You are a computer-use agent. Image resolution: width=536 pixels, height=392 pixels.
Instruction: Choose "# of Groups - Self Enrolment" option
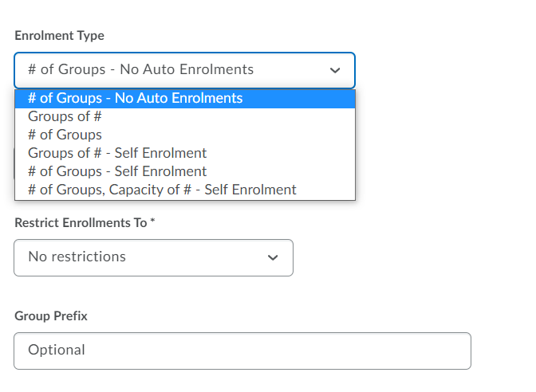pos(117,171)
